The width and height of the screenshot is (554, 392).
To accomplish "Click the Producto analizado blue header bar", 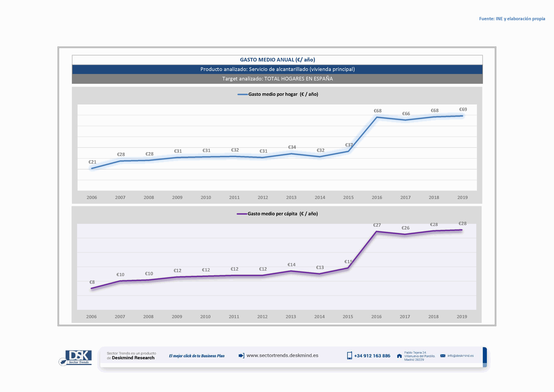I will pyautogui.click(x=277, y=69).
